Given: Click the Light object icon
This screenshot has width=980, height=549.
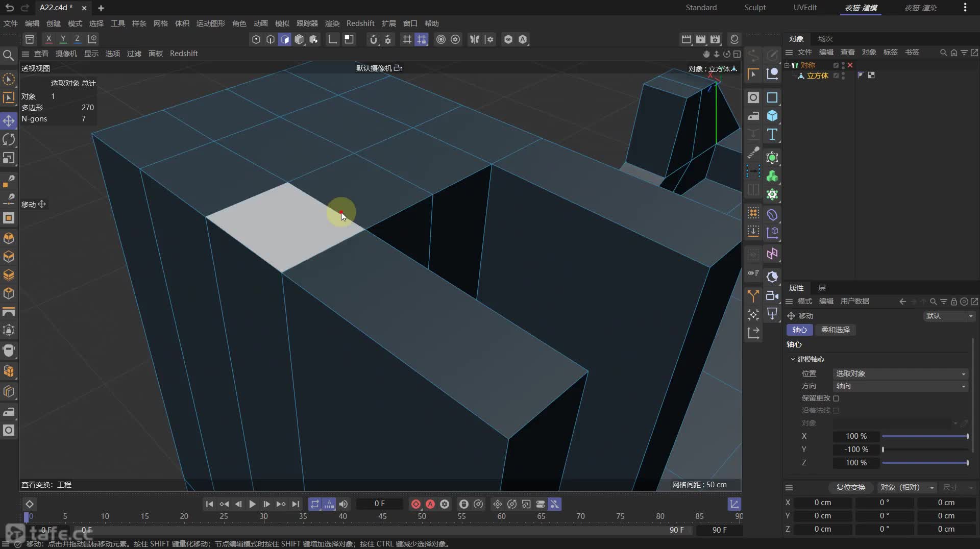Looking at the screenshot, I should [x=772, y=314].
